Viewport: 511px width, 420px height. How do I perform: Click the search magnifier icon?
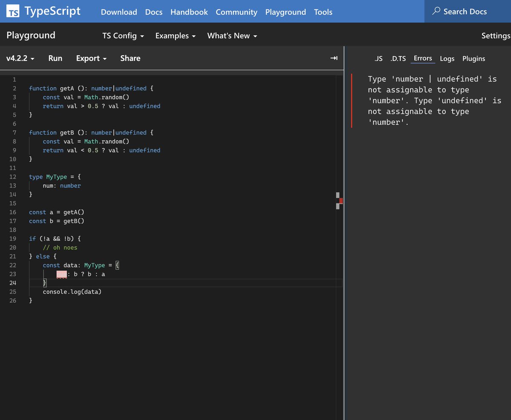[x=436, y=11]
